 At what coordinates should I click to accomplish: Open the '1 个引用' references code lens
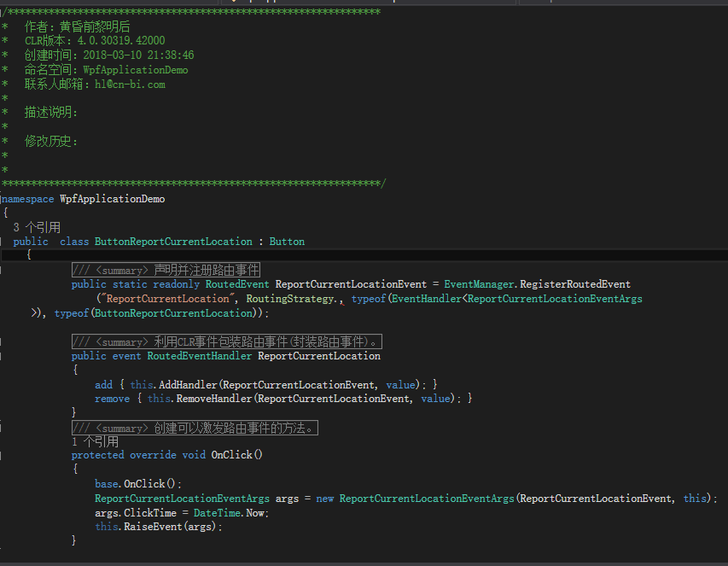click(x=96, y=441)
